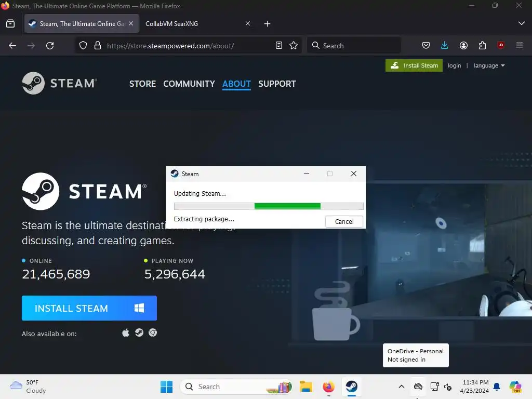Click the URL address bar
The width and height of the screenshot is (532, 399).
(188, 46)
